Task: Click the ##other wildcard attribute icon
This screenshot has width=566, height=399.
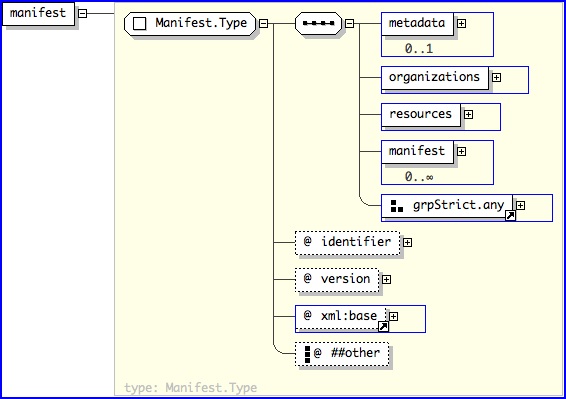Action: click(308, 354)
